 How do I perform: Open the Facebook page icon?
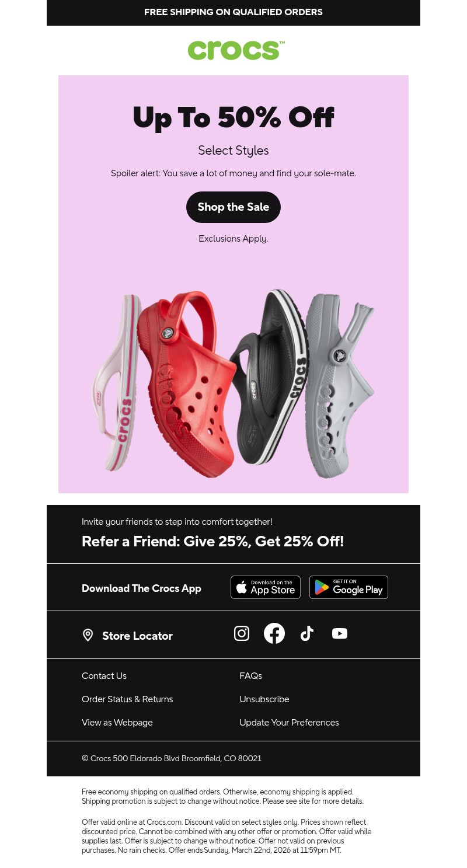[x=274, y=633]
